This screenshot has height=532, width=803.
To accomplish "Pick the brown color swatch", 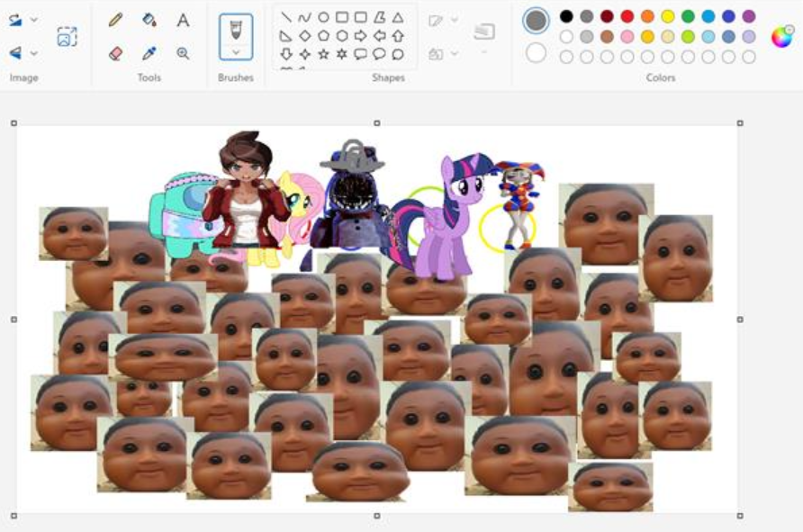I will click(x=607, y=36).
